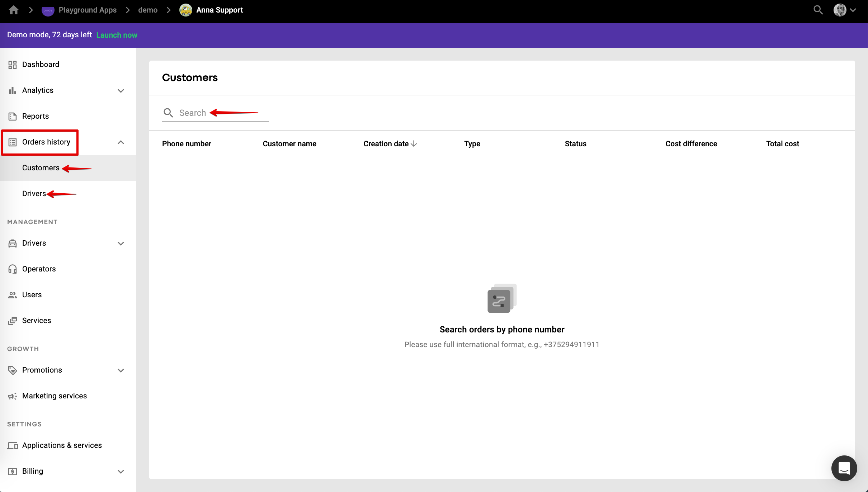This screenshot has height=492, width=868.
Task: Collapse the Orders history section
Action: click(121, 142)
